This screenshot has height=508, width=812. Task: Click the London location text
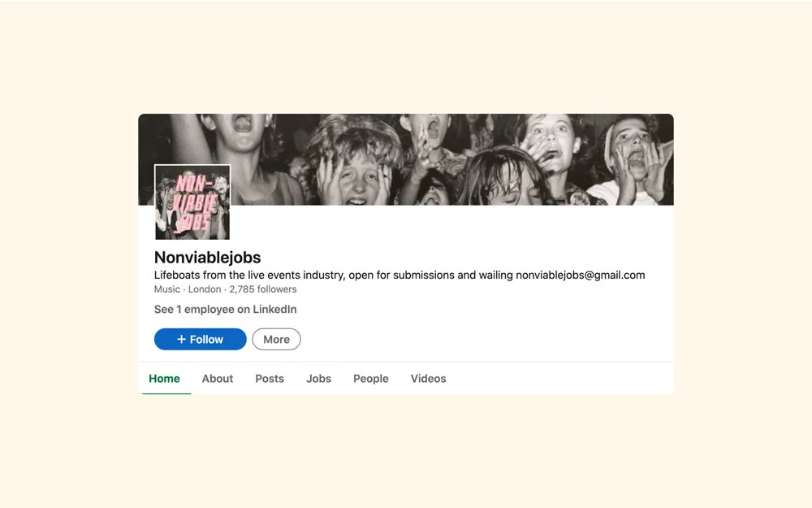[205, 289]
